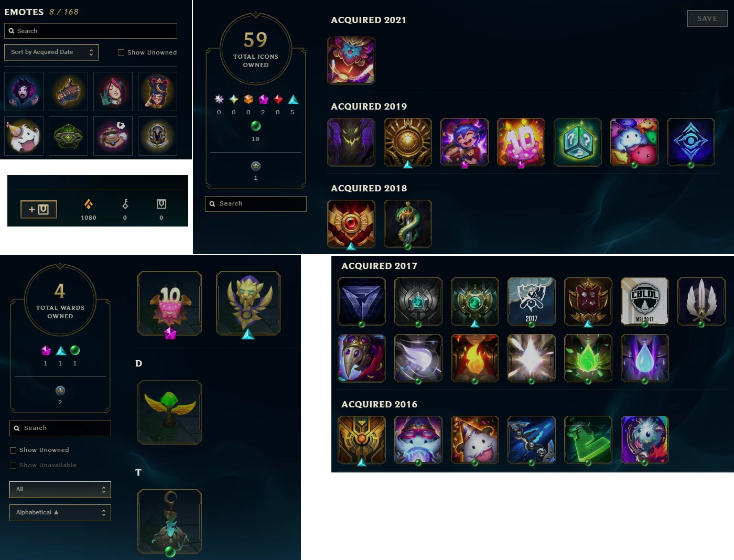Image resolution: width=734 pixels, height=560 pixels.
Task: Click the emotes Search field
Action: 91,31
